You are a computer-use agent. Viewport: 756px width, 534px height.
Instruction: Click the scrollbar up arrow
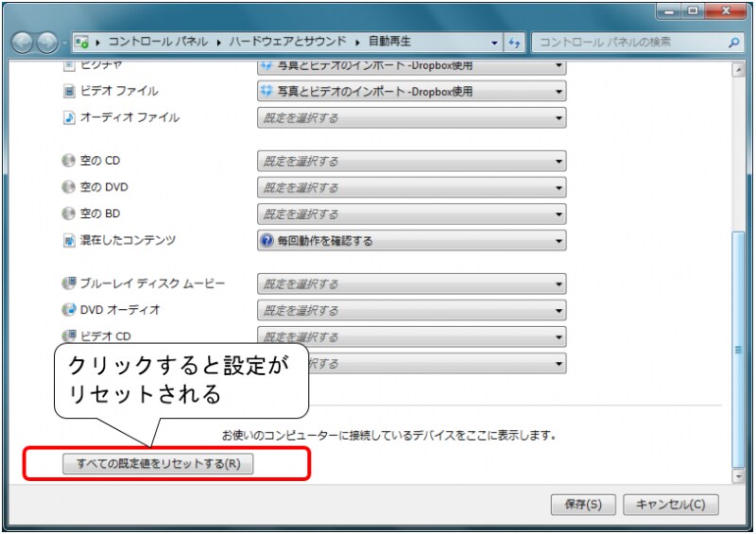(738, 70)
